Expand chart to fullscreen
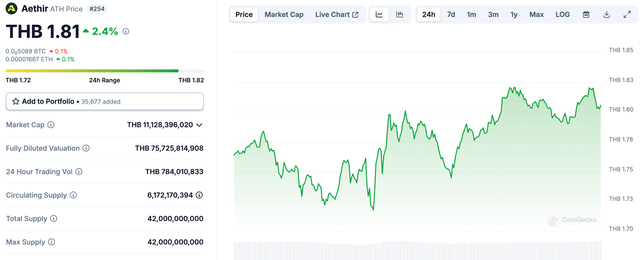The image size is (644, 260). 627,14
